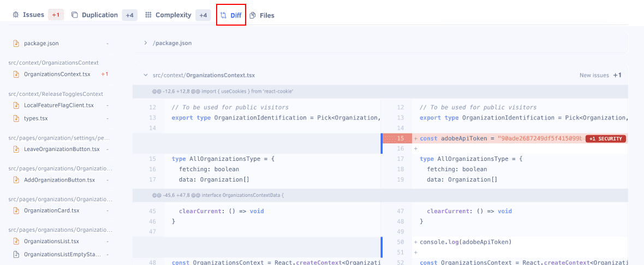Click the New issues +1 indicator
644x265 pixels.
[x=600, y=75]
